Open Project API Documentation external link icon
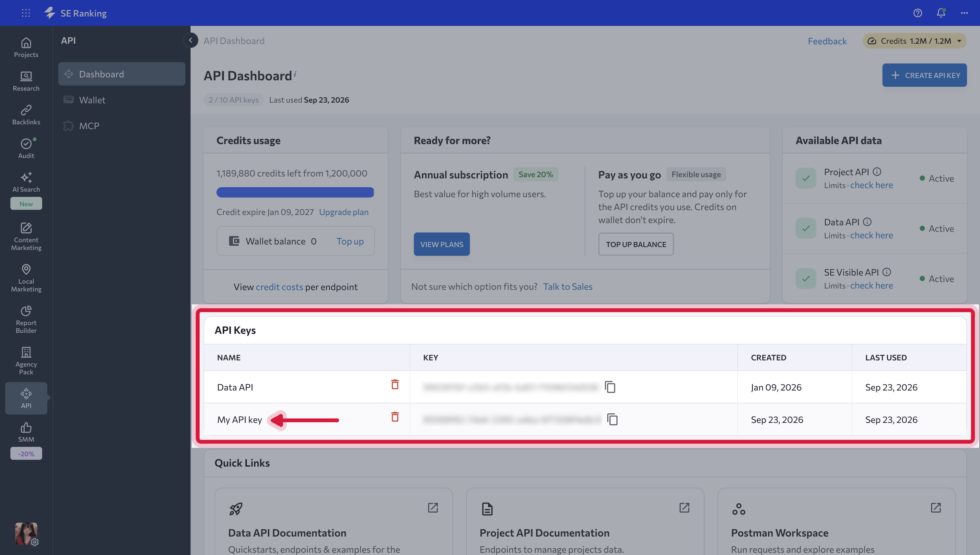This screenshot has width=980, height=555. [684, 508]
